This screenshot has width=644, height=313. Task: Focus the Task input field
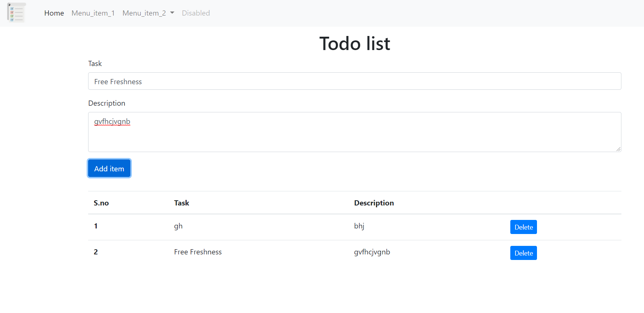[354, 81]
